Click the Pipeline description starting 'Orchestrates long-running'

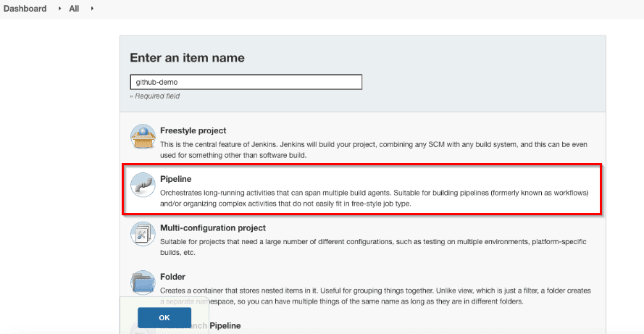click(375, 198)
